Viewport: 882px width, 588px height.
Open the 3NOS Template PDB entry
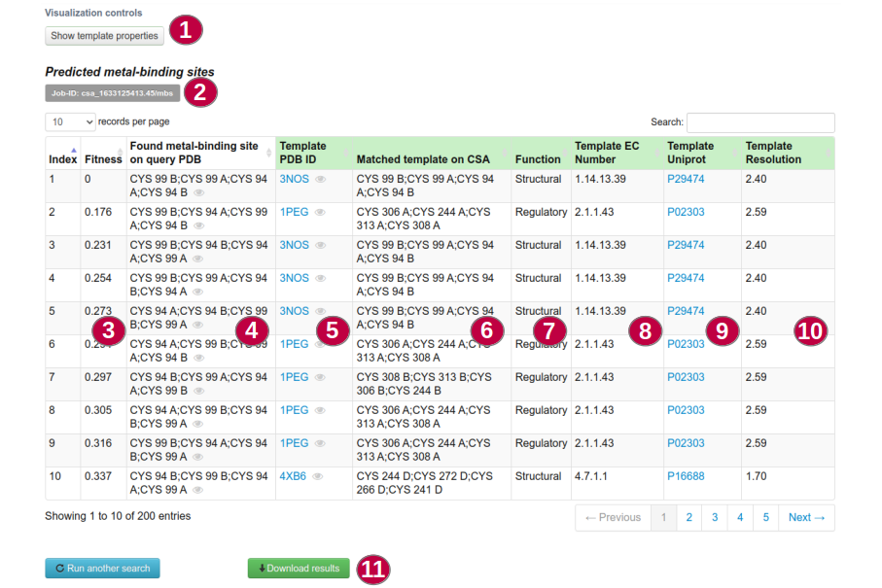[294, 179]
